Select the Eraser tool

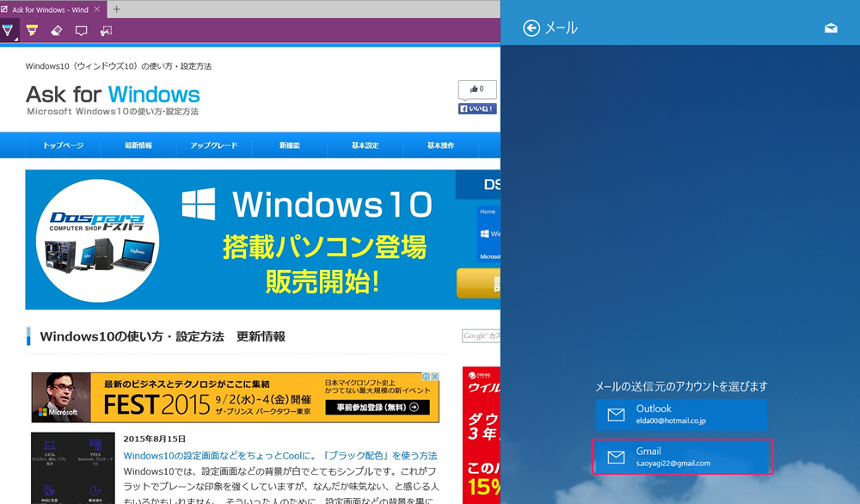coord(57,31)
